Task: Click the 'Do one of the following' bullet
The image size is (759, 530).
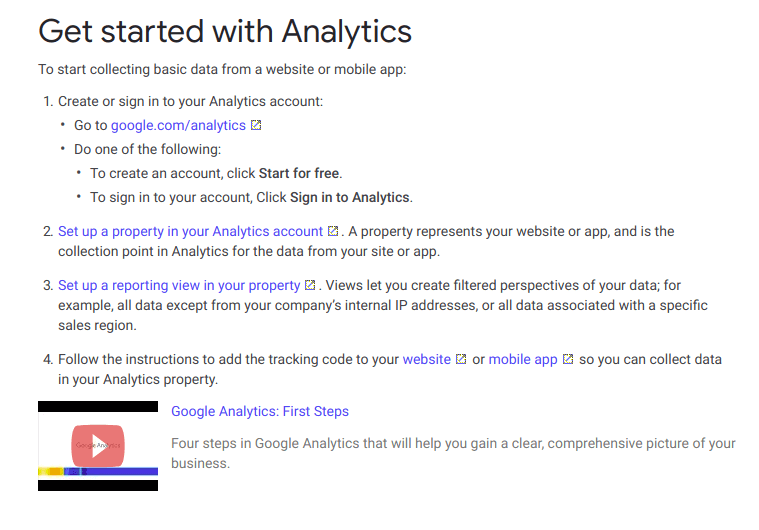Action: coord(147,150)
